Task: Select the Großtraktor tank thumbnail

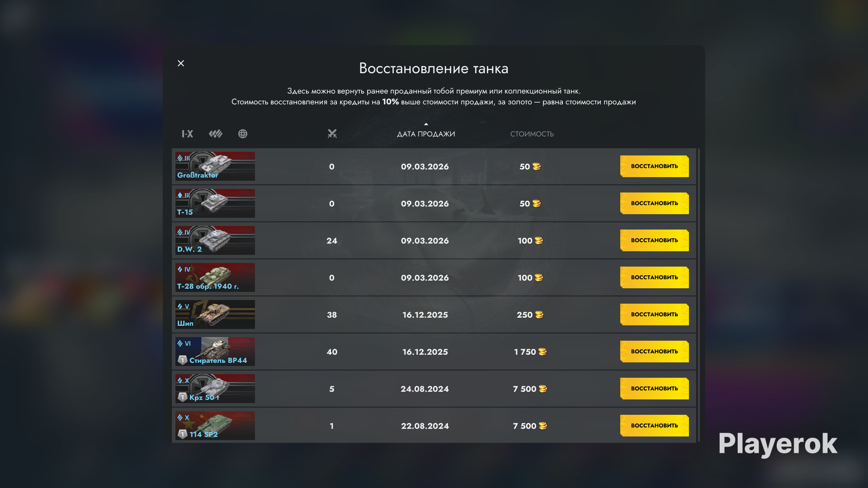Action: (x=215, y=166)
